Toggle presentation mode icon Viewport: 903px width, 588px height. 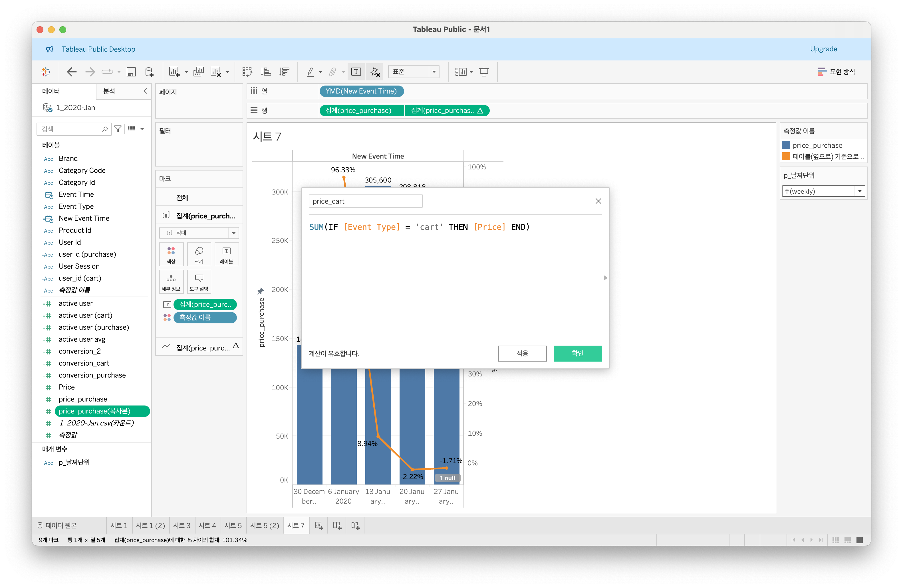[484, 72]
